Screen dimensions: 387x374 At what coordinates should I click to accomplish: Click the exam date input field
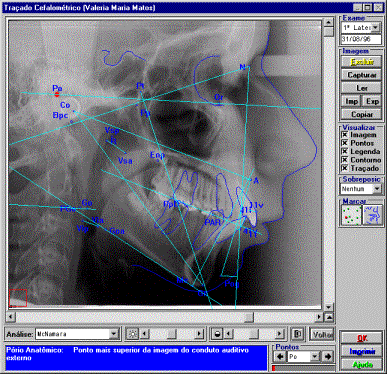pyautogui.click(x=361, y=39)
